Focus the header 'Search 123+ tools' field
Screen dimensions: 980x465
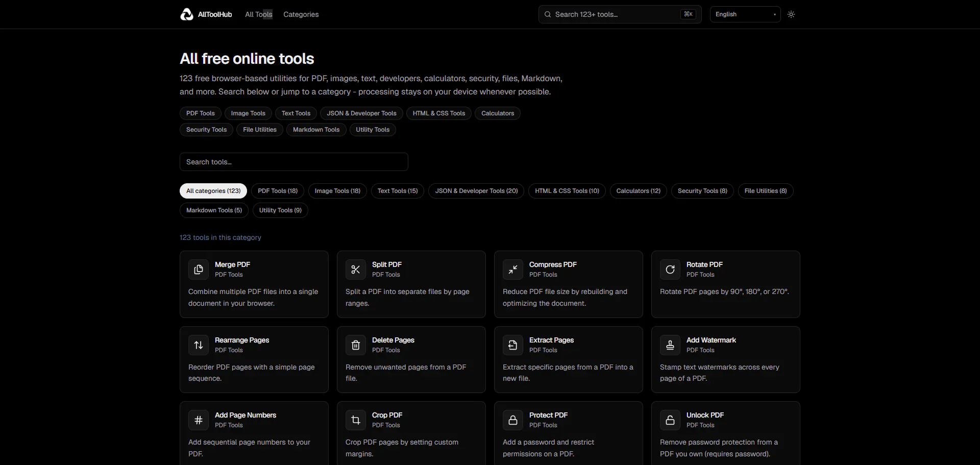620,14
